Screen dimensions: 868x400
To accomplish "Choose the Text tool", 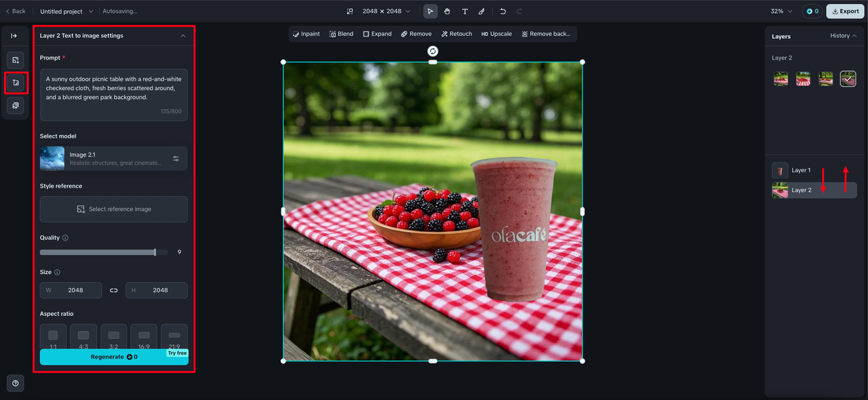I will (465, 12).
